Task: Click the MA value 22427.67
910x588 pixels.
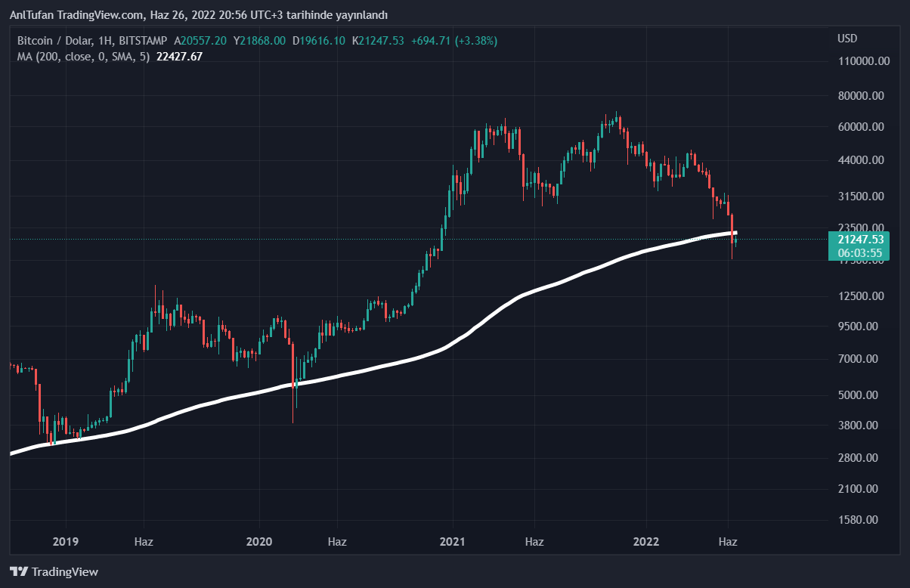Action: [x=179, y=56]
